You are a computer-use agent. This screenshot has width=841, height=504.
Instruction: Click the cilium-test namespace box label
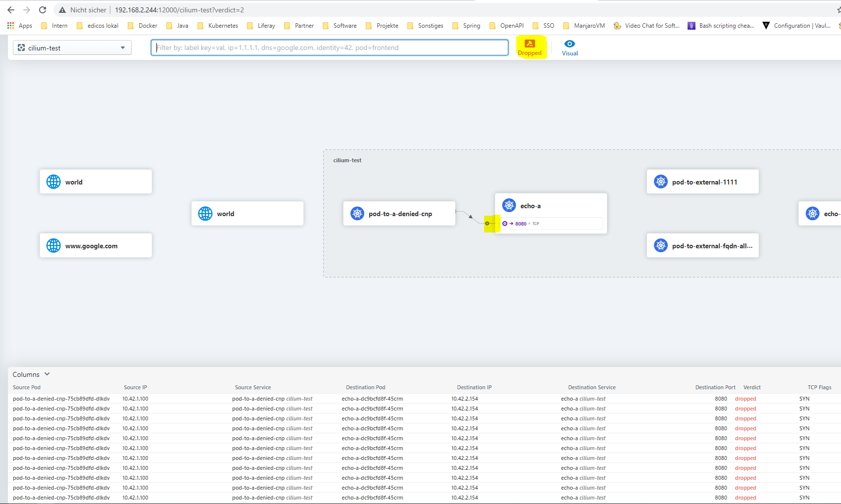[347, 160]
